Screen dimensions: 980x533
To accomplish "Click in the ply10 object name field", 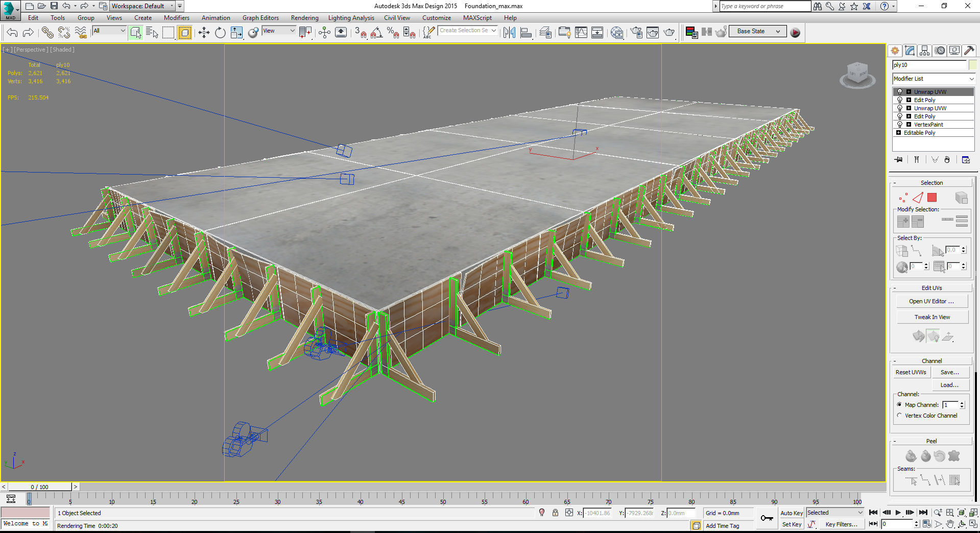I will 929,65.
